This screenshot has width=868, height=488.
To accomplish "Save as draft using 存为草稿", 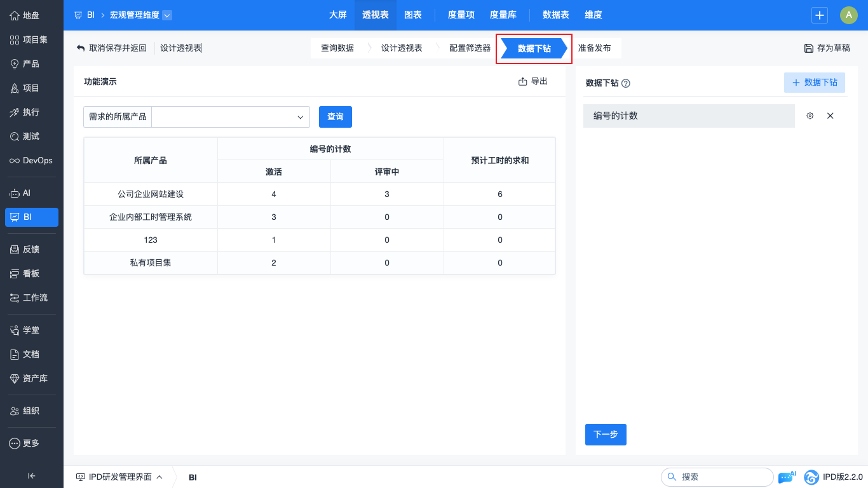I will pos(827,48).
